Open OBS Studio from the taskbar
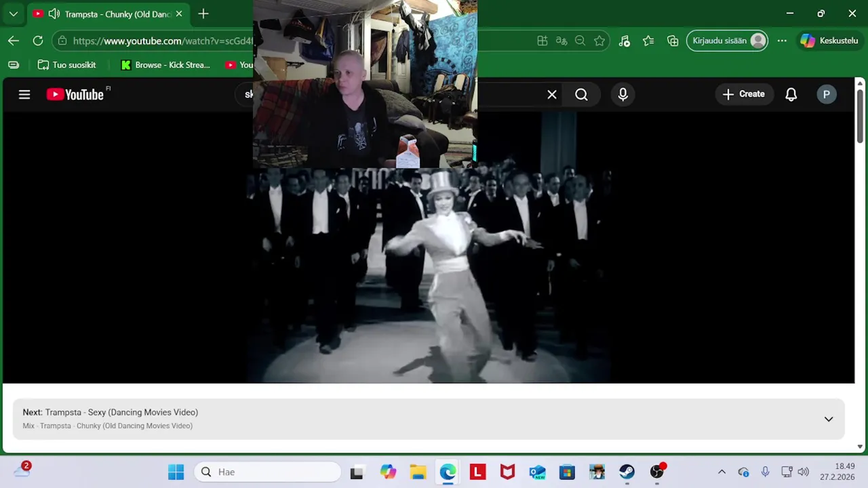This screenshot has width=868, height=488. (656, 472)
